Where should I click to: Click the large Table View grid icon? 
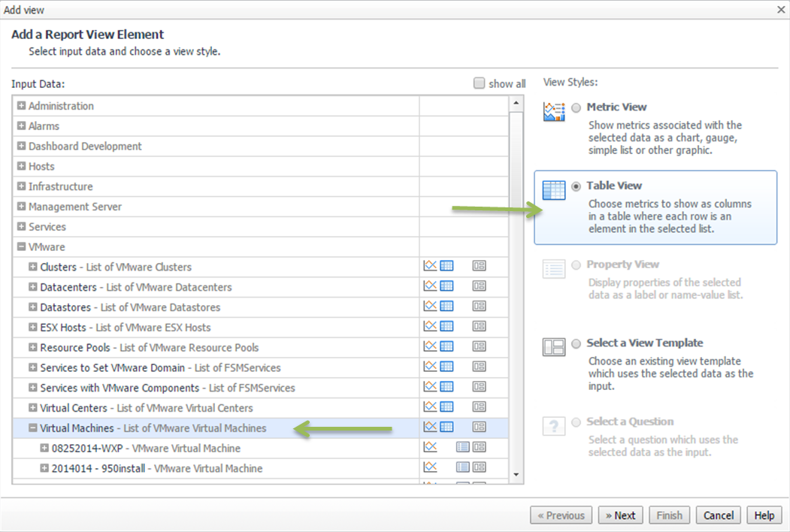tap(554, 190)
